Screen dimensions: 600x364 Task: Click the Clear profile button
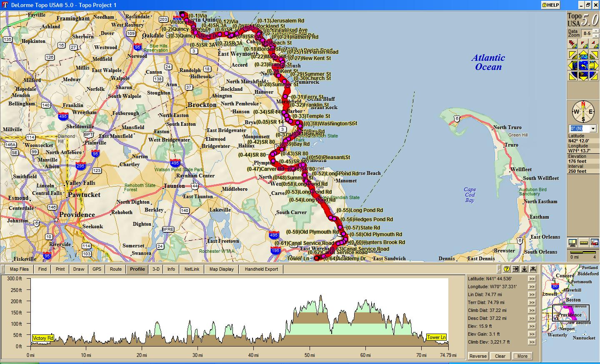click(500, 356)
